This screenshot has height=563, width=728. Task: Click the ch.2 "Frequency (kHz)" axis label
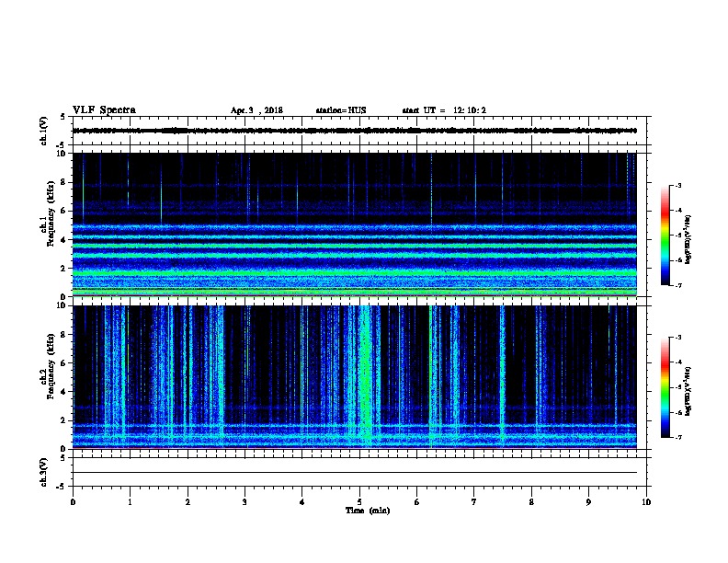coord(51,366)
